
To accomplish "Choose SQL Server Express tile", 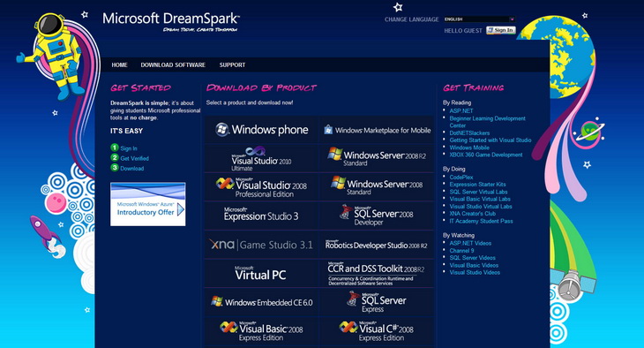I will [377, 302].
